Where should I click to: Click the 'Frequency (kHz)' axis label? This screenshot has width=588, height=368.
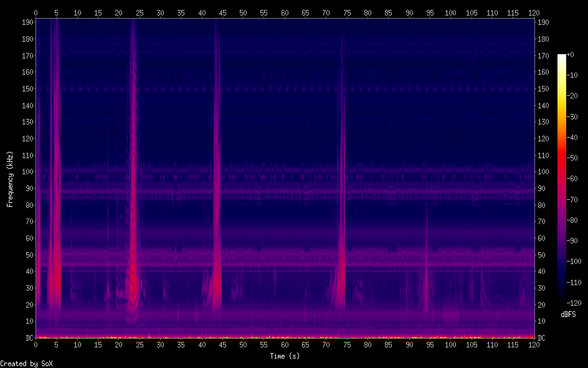pyautogui.click(x=10, y=178)
